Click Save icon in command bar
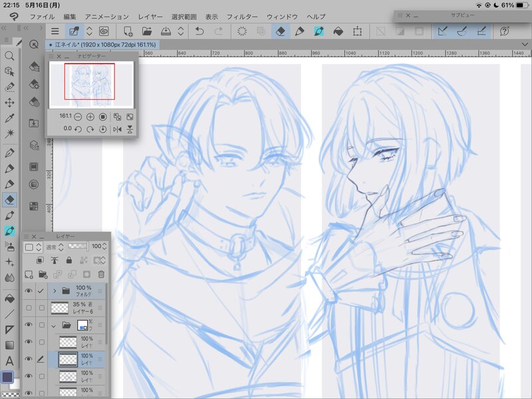532x399 pixels. [x=166, y=31]
